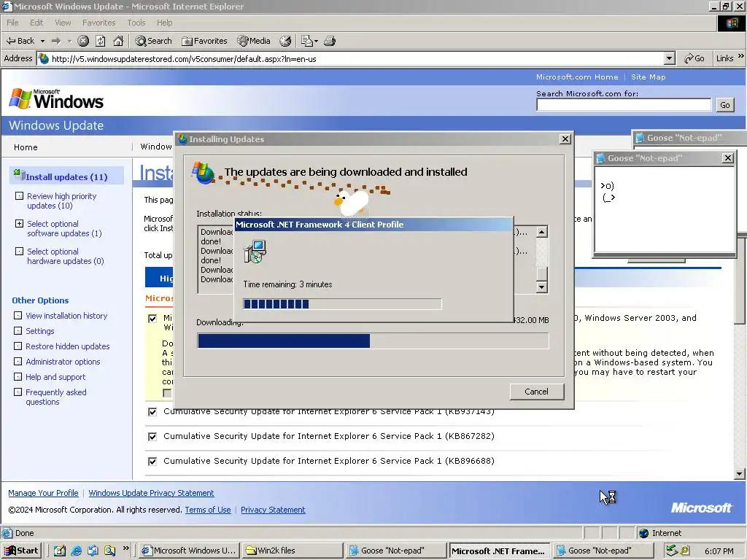The width and height of the screenshot is (747, 560).
Task: Click Go button next to Microsoft search
Action: (x=724, y=105)
